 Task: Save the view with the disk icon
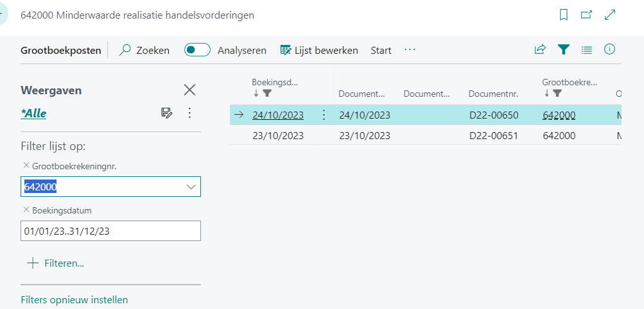tap(166, 113)
